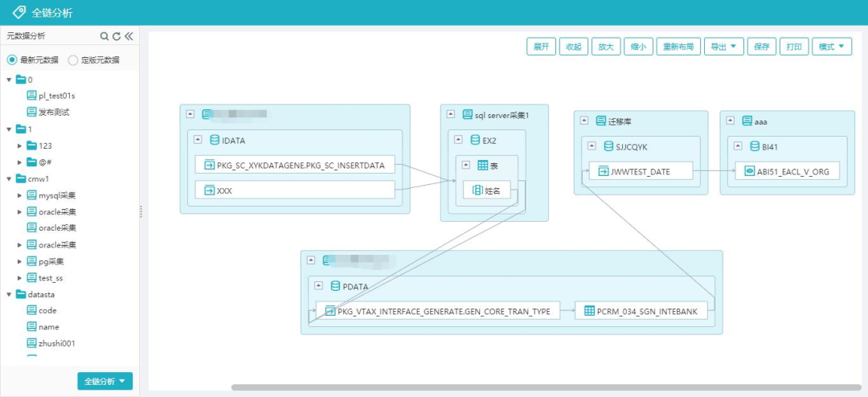Click the 展开 button
Viewport: 868px width, 397px height.
[542, 47]
